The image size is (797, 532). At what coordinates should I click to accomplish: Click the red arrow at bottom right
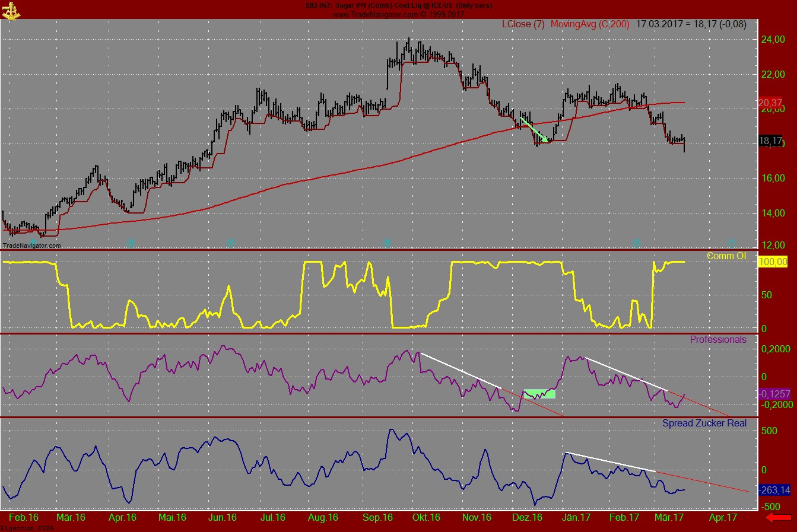(x=777, y=518)
